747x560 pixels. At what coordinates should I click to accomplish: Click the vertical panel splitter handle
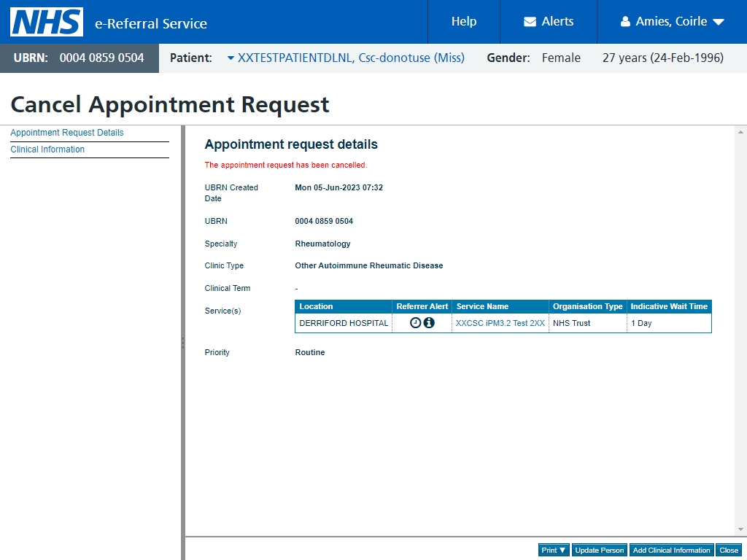click(183, 343)
